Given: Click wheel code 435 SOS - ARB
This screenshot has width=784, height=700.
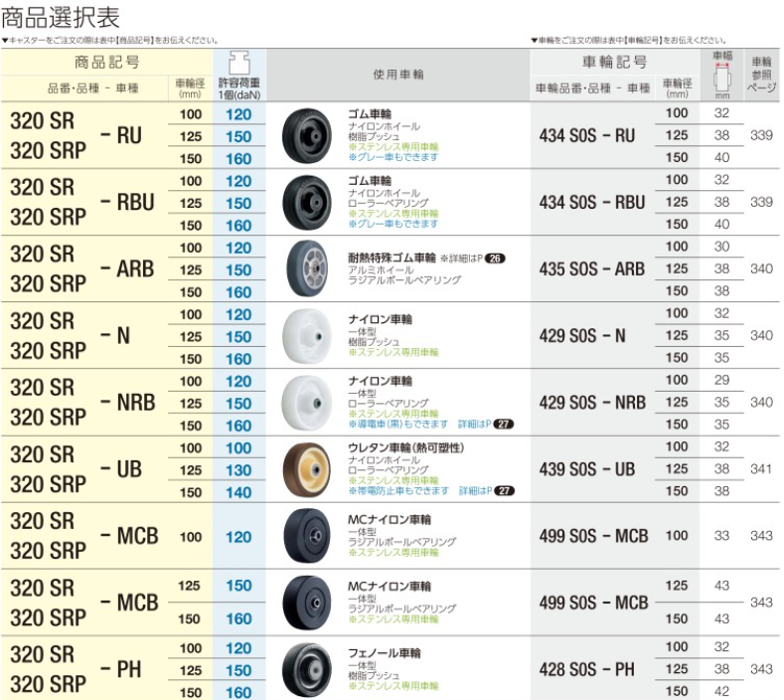Looking at the screenshot, I should point(590,268).
